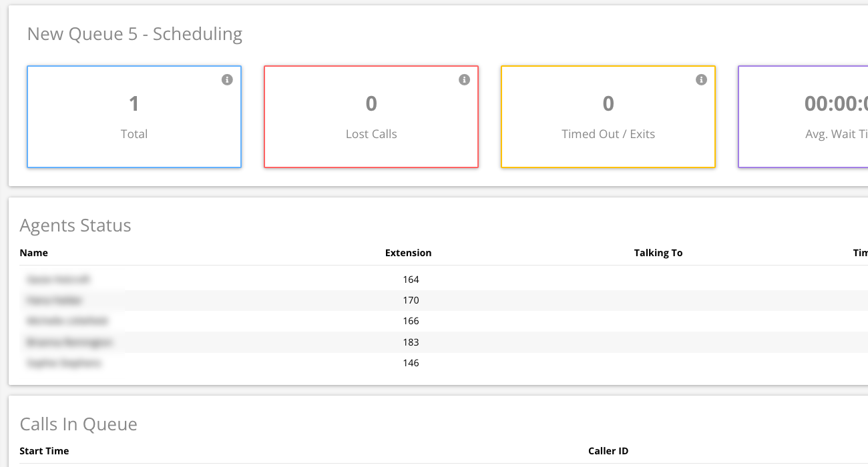Select the Timed Out / Exits card
This screenshot has height=467, width=868.
(608, 117)
